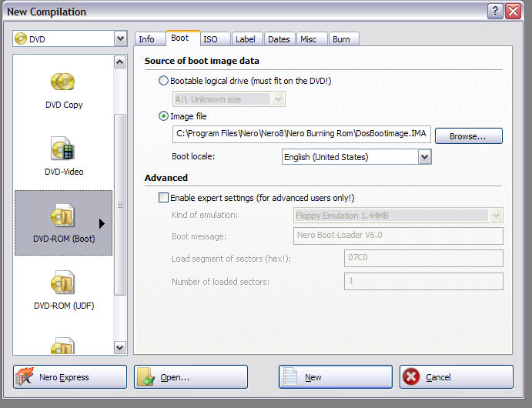Select the DVD Copy compilation icon

63,82
